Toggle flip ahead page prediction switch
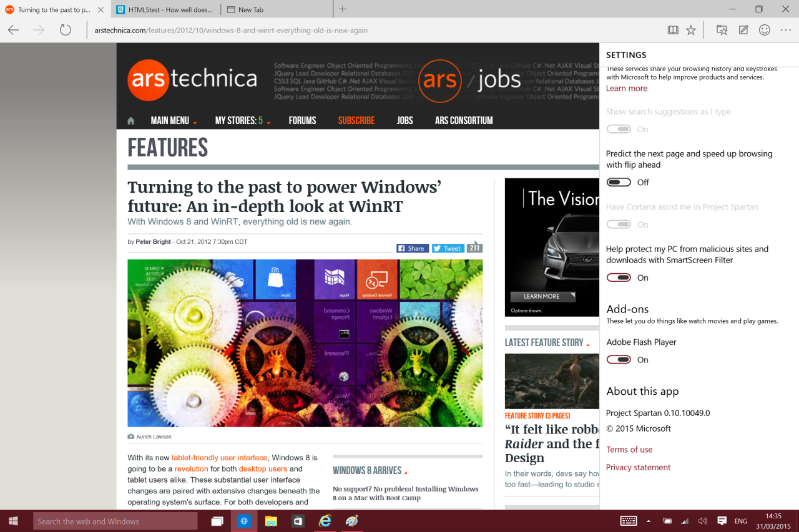 click(619, 182)
